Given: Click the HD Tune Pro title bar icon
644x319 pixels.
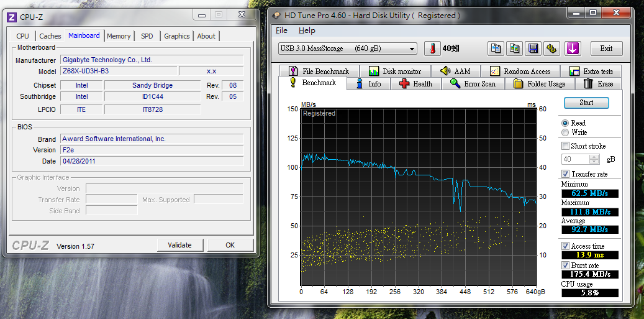Looking at the screenshot, I should click(277, 16).
